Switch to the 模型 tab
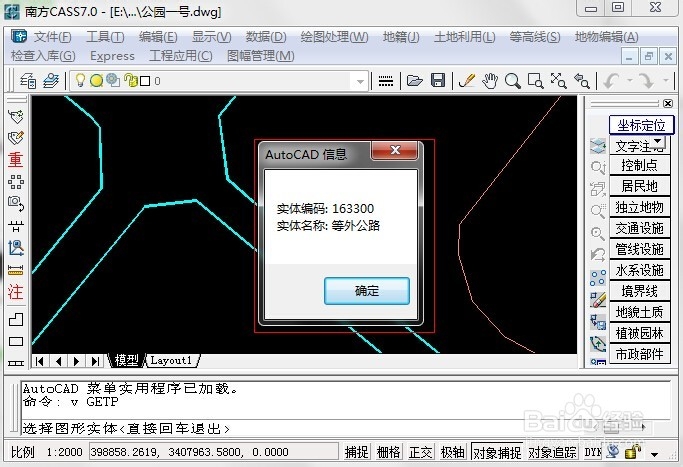 click(x=126, y=360)
